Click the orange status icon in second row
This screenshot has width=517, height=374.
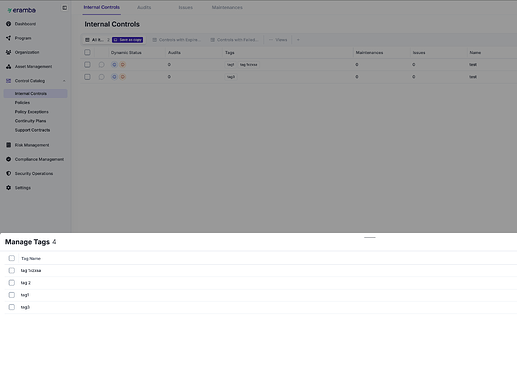coord(123,77)
